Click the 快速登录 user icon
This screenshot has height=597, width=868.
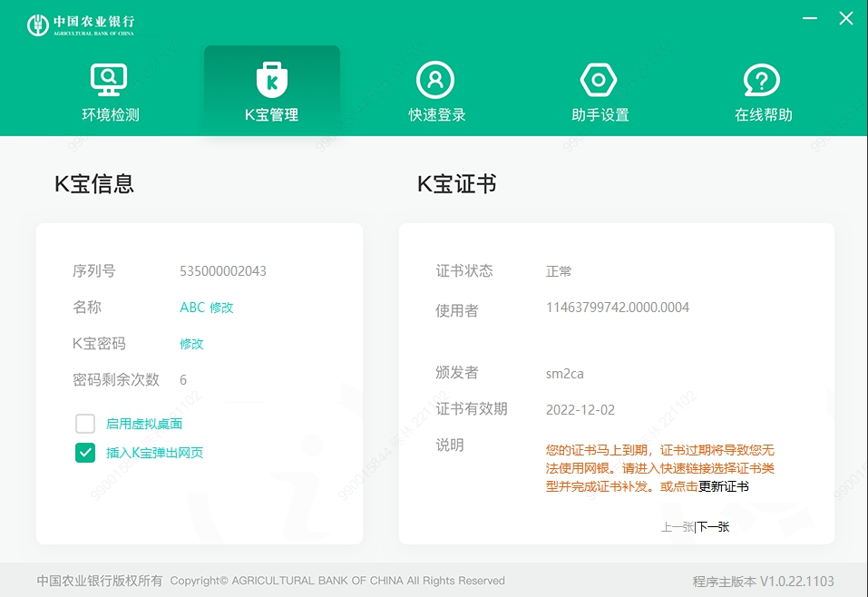tap(435, 80)
